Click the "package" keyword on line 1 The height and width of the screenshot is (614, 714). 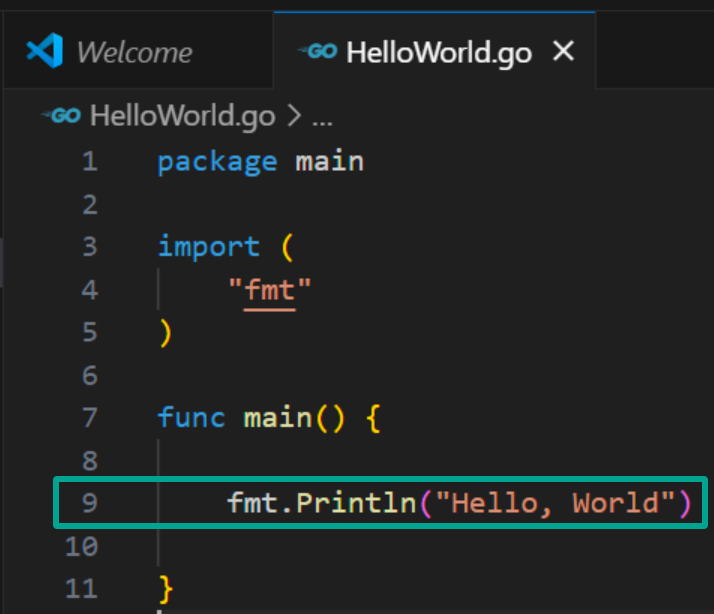[x=217, y=163]
